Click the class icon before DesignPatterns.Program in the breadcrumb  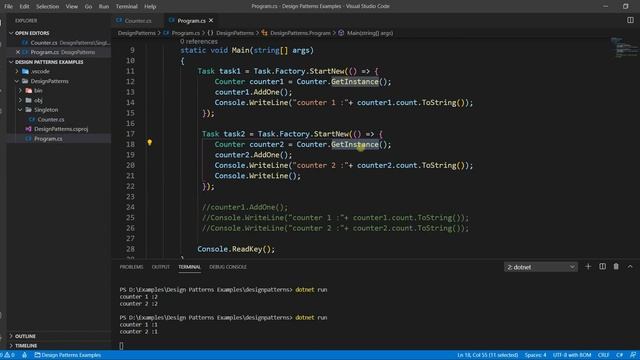pos(264,33)
